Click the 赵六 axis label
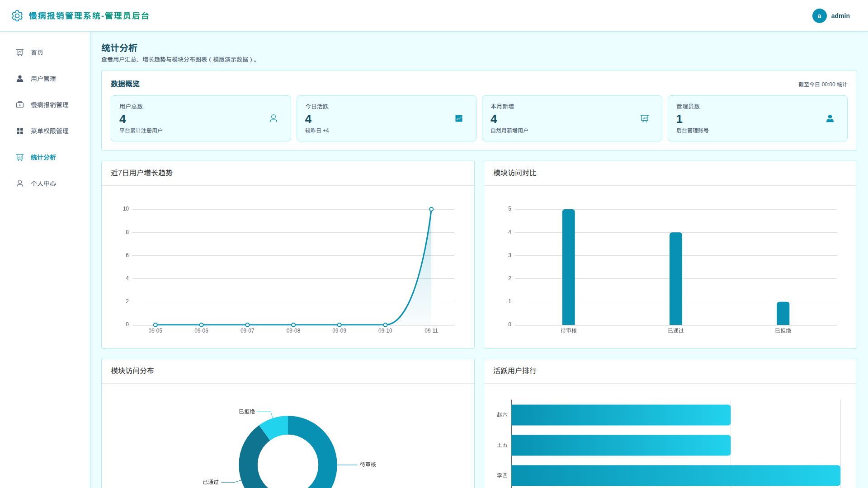The image size is (868, 488). [x=502, y=415]
